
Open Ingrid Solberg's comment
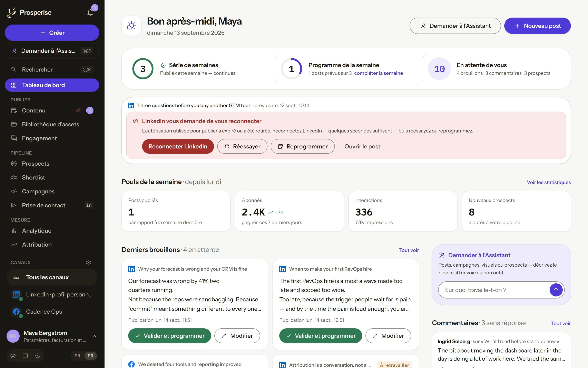(501, 350)
